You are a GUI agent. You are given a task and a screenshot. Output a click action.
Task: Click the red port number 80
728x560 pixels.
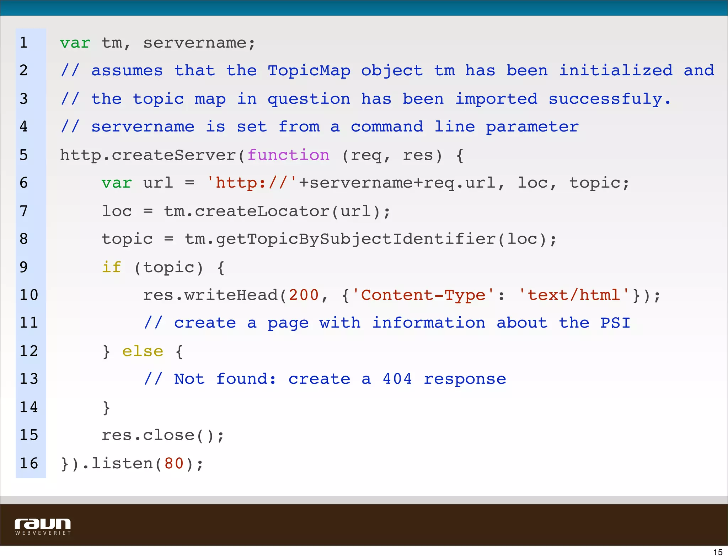[x=174, y=464]
